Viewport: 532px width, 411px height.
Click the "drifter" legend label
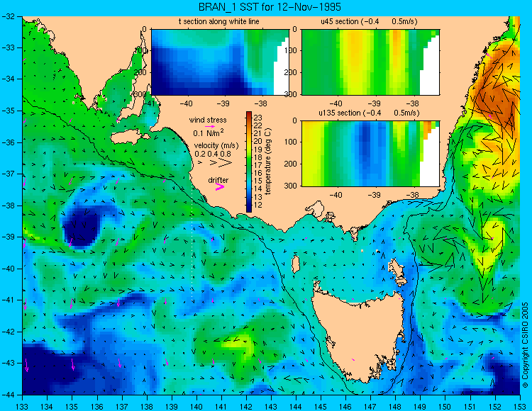(x=218, y=180)
